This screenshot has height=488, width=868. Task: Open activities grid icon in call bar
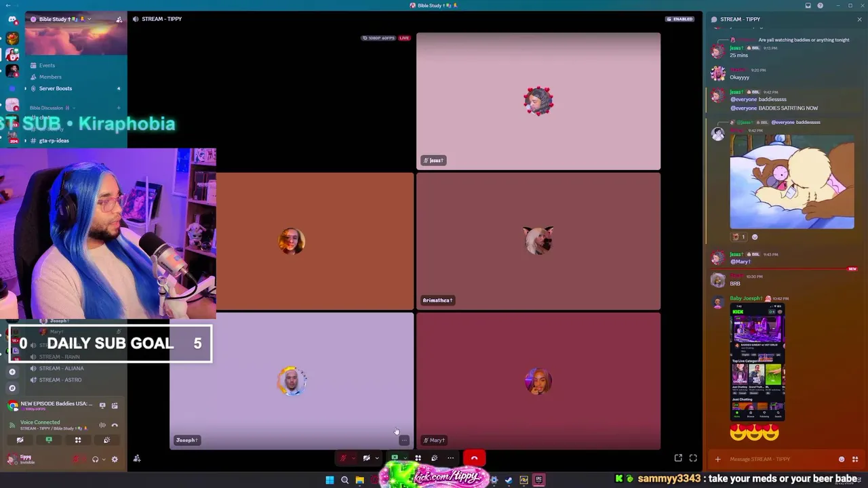click(x=418, y=458)
